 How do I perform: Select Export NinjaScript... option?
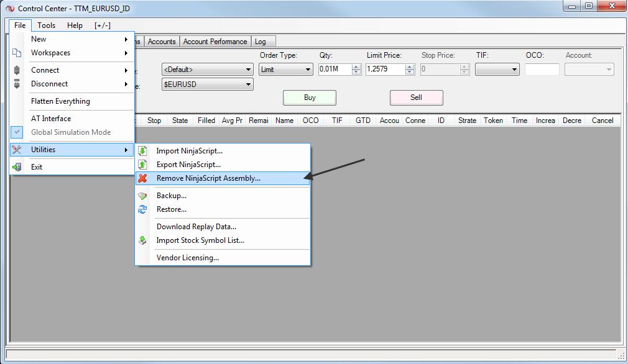click(223, 165)
